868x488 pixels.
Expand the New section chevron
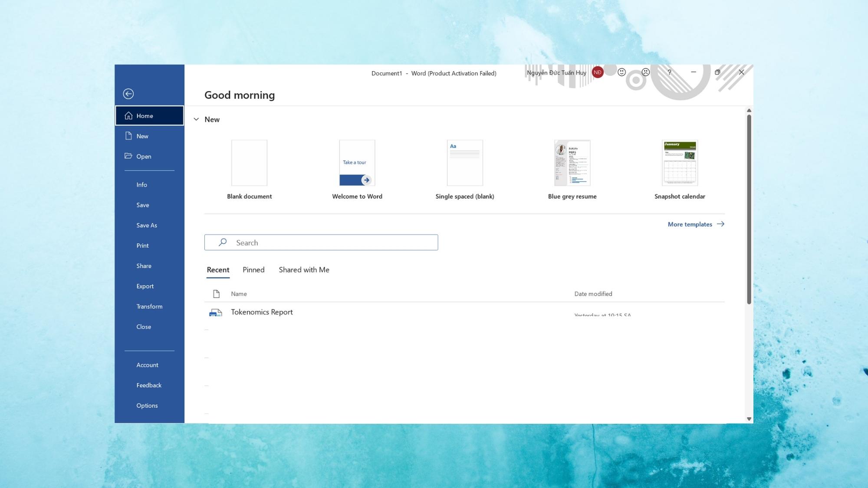pos(197,119)
